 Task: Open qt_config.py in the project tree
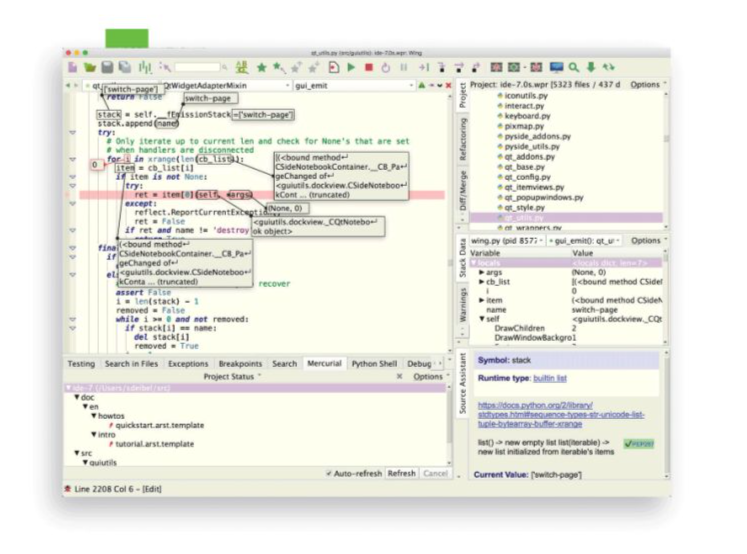click(527, 177)
